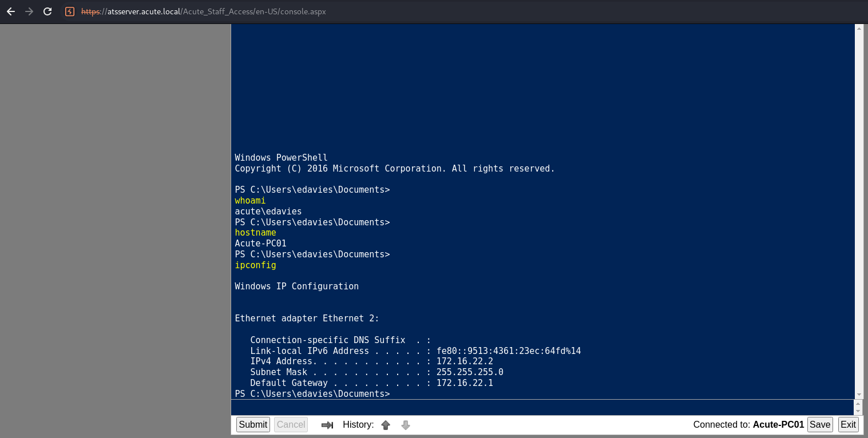Click the 'Acute-PC01' hostname output line
The height and width of the screenshot is (438, 868).
click(260, 244)
